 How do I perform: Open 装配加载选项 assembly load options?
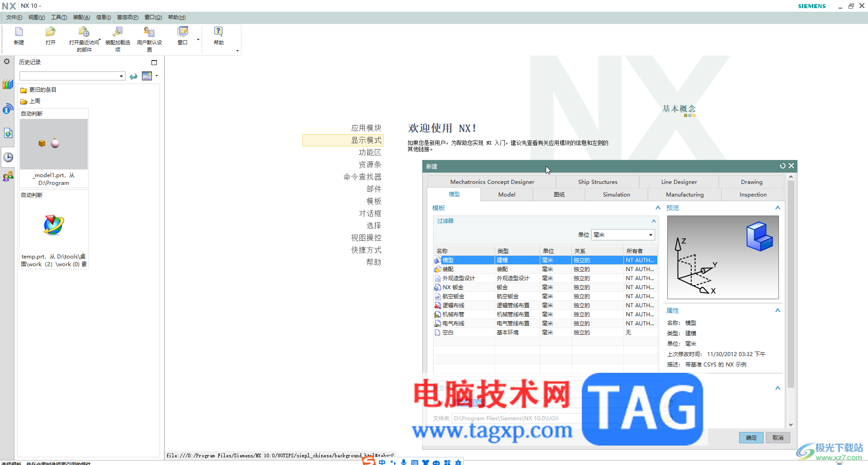point(118,32)
